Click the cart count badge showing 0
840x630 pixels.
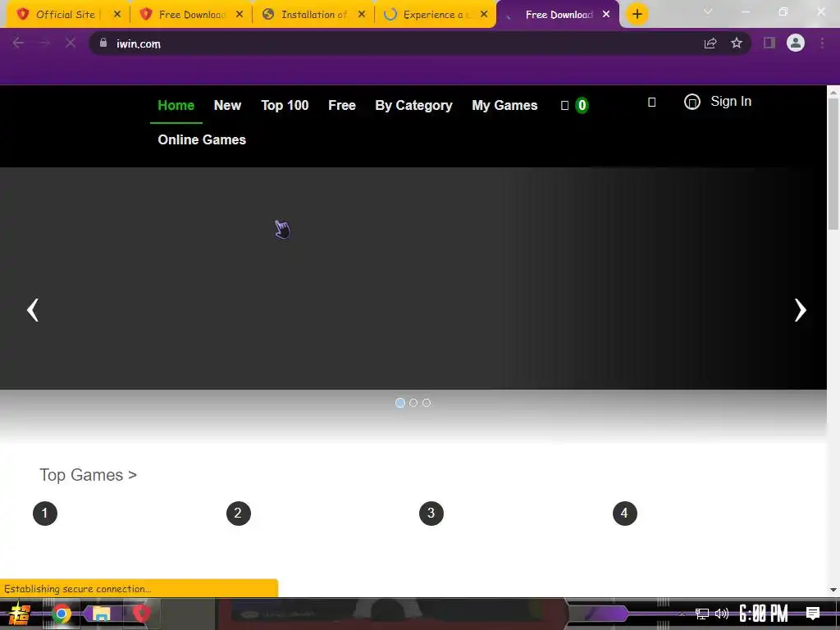[x=582, y=105]
